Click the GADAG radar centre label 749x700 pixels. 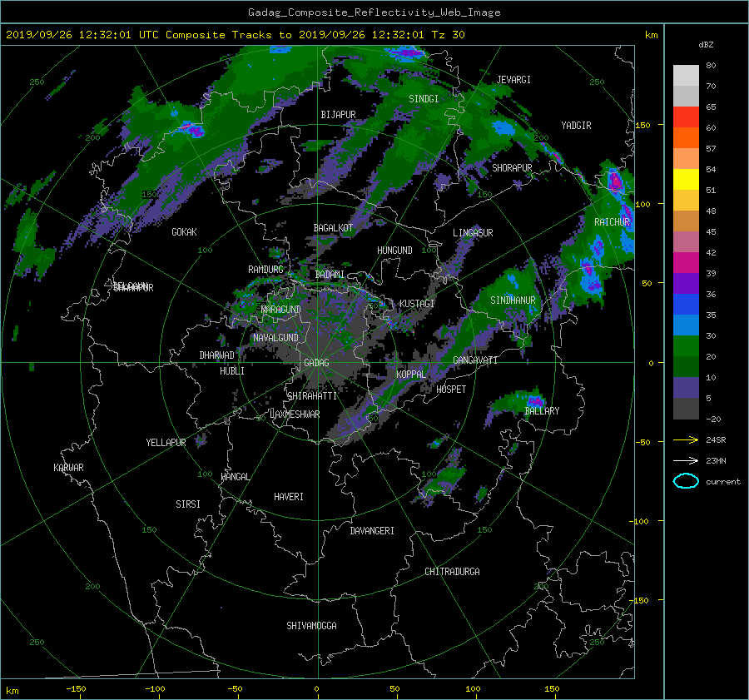coord(317,363)
